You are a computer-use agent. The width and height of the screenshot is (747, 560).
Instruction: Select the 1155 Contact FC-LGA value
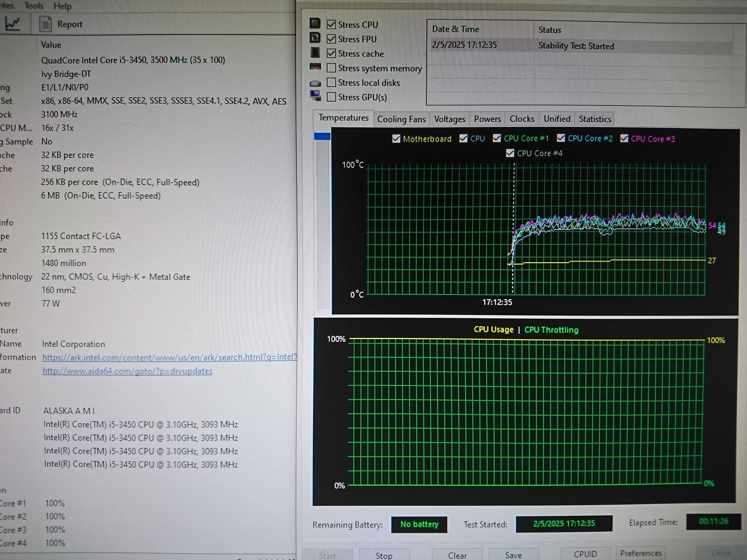point(81,236)
